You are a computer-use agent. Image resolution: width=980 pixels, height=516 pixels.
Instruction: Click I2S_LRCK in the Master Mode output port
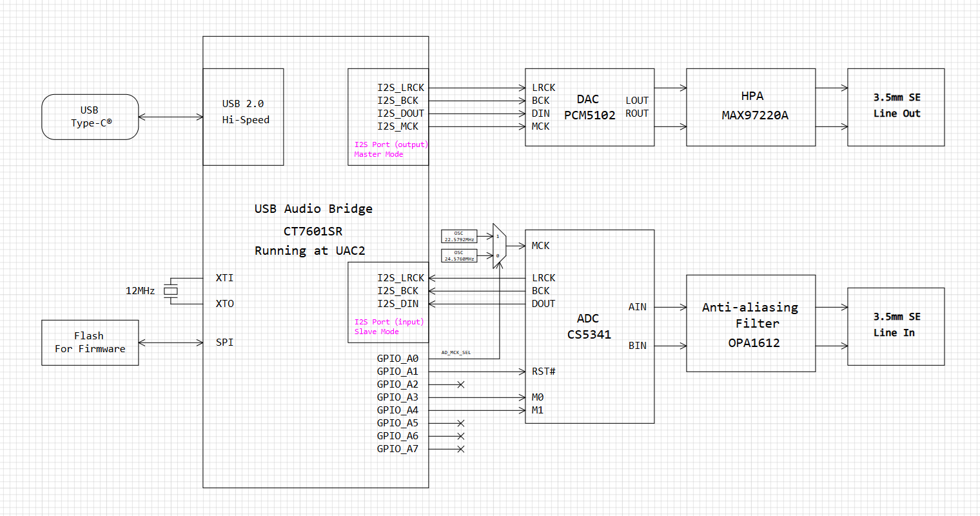click(400, 88)
